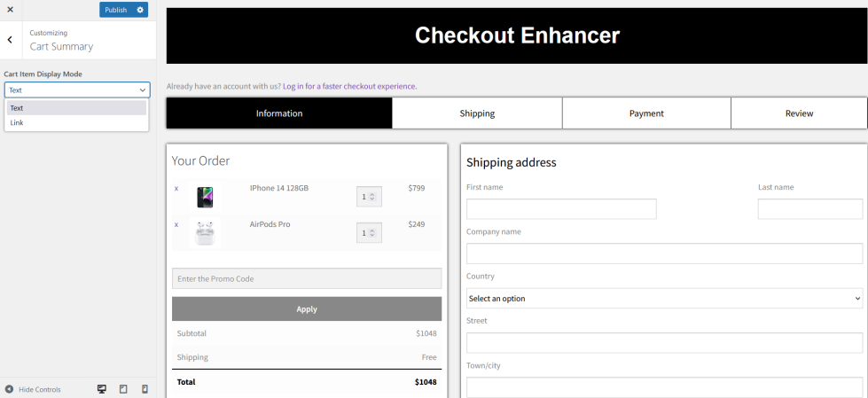
Task: Click the iPhone 14 product thumbnail
Action: [x=205, y=196]
